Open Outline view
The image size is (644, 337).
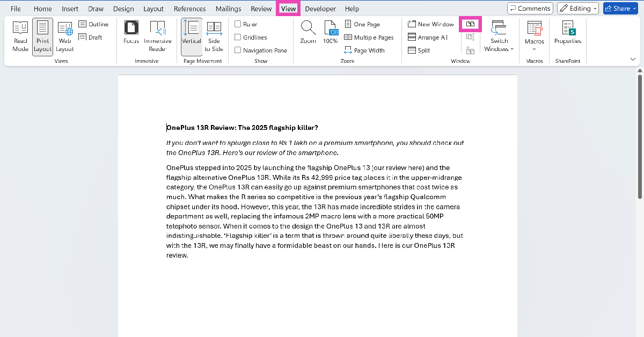[x=93, y=24]
